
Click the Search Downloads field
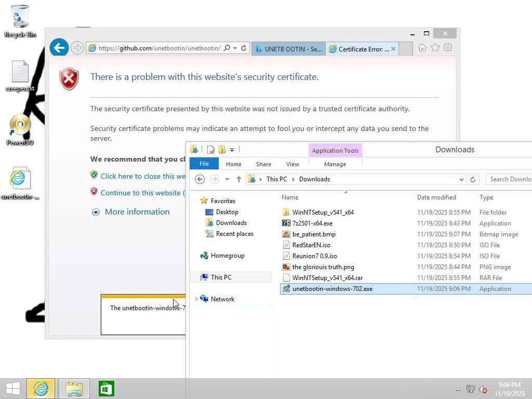click(509, 179)
